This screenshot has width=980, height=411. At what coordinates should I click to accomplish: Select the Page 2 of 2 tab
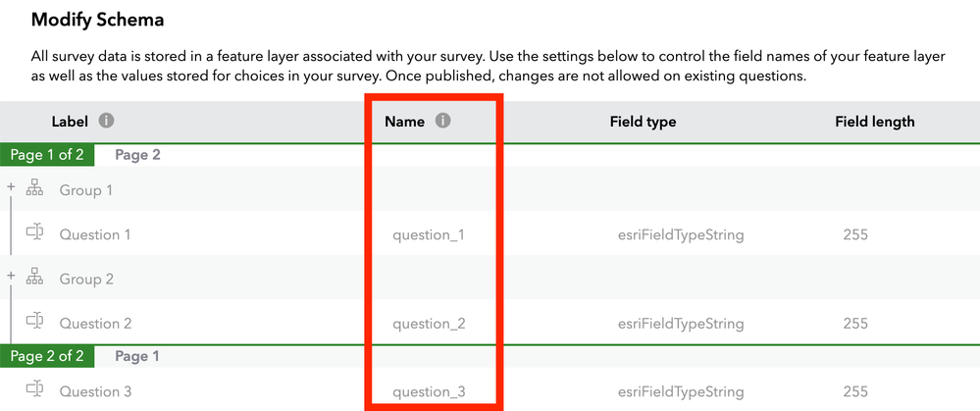[x=48, y=356]
